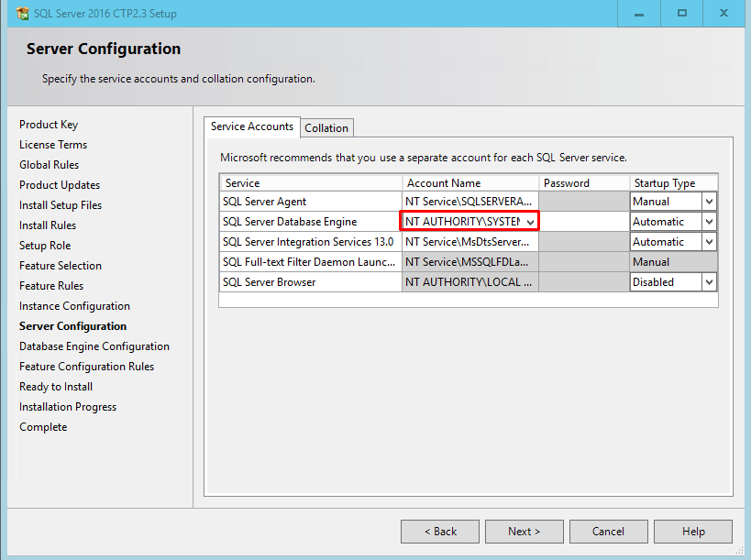Click Feature Rules step
751x560 pixels.
point(51,285)
